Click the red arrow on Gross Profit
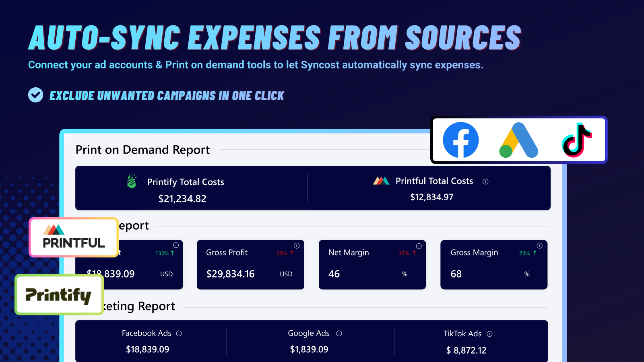Screen dimensions: 644x362 click(292, 253)
